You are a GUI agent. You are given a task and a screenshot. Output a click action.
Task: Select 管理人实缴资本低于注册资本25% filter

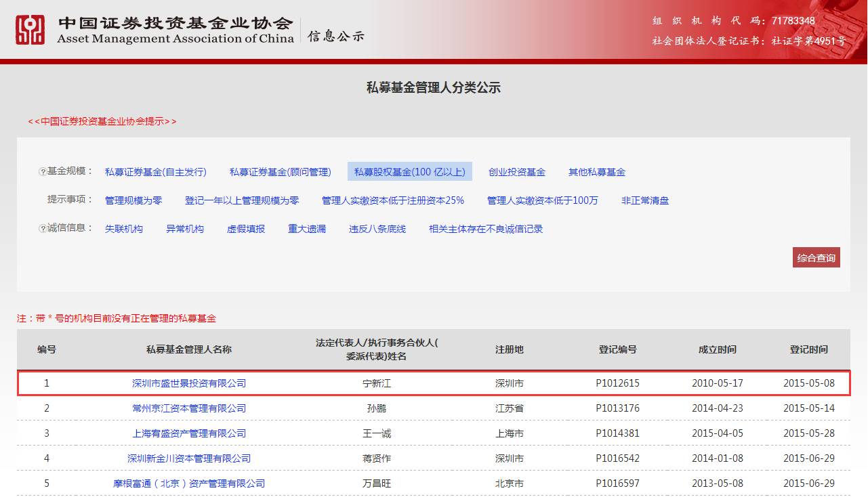pyautogui.click(x=392, y=200)
